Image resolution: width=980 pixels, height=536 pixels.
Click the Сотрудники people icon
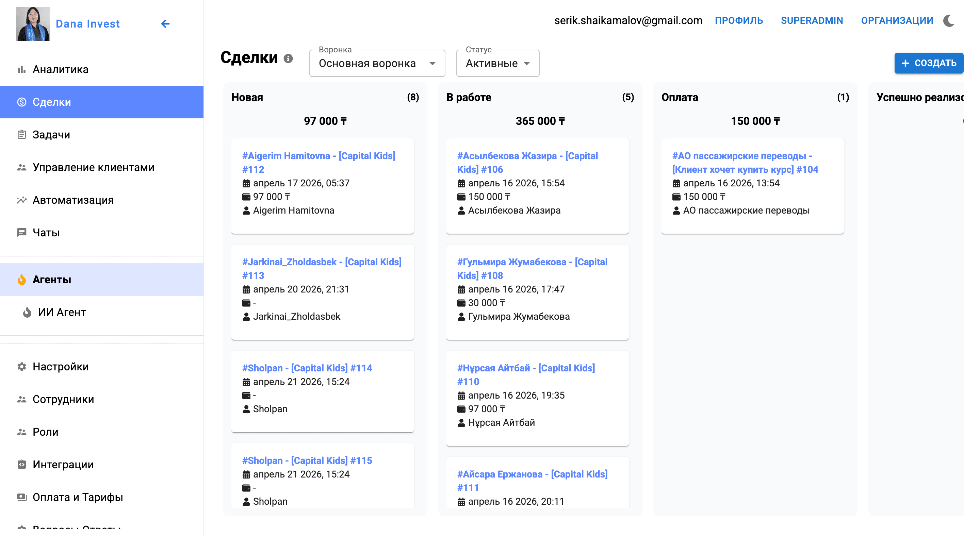pos(22,399)
